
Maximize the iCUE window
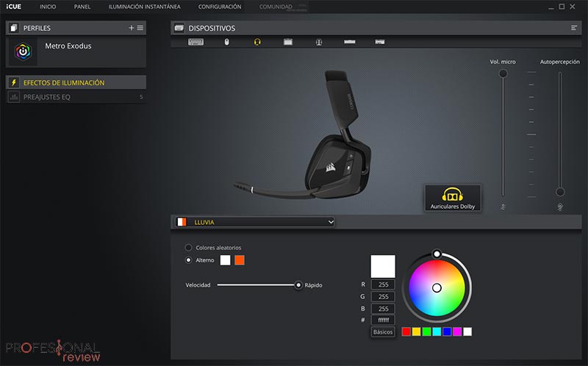pos(562,7)
